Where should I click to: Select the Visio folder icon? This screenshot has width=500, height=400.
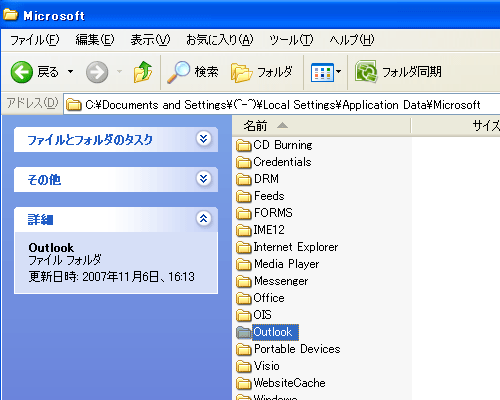tap(244, 366)
